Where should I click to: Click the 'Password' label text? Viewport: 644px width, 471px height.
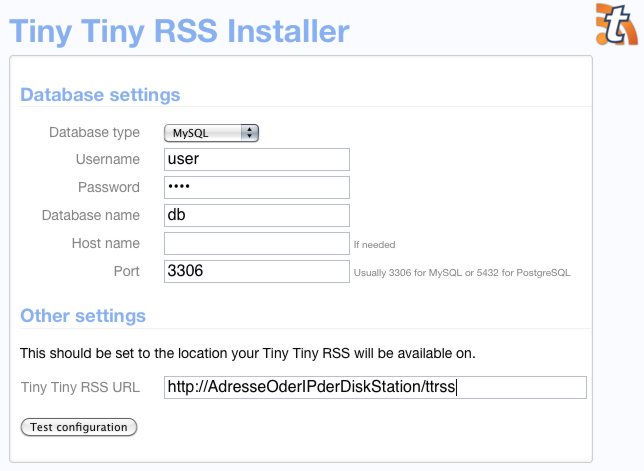[x=108, y=187]
